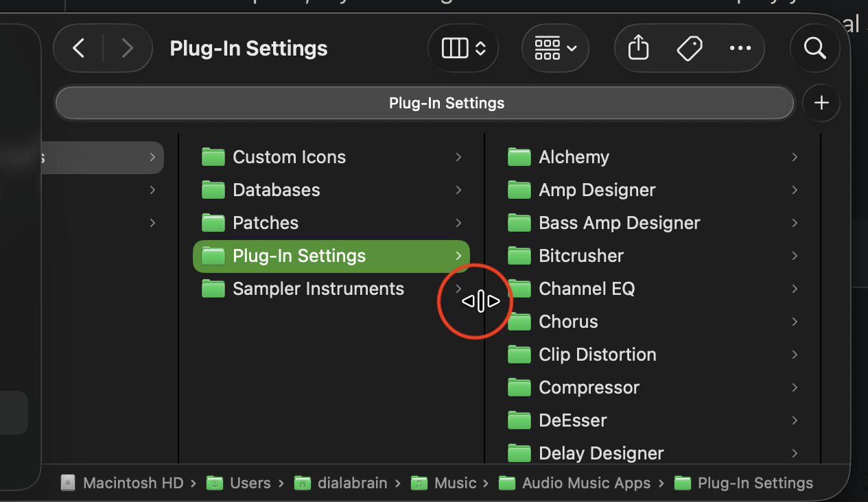Go to Music in path bar
Screen dimensions: 868x502
454,483
